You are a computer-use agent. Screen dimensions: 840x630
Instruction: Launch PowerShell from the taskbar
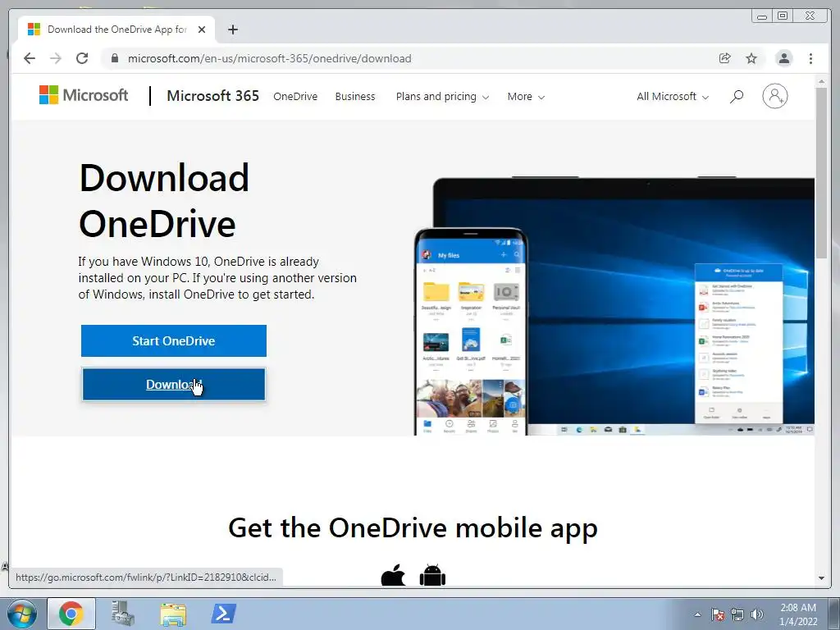coord(223,614)
